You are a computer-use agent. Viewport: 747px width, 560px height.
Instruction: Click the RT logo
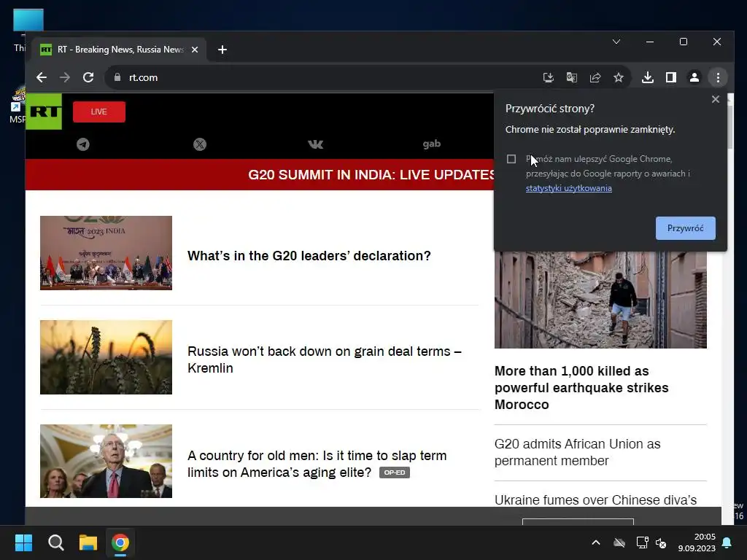[44, 112]
